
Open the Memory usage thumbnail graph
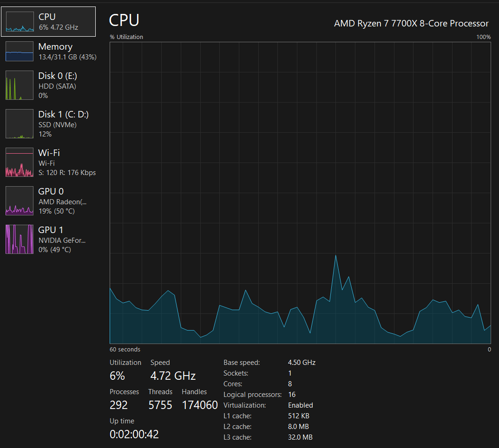tap(20, 52)
